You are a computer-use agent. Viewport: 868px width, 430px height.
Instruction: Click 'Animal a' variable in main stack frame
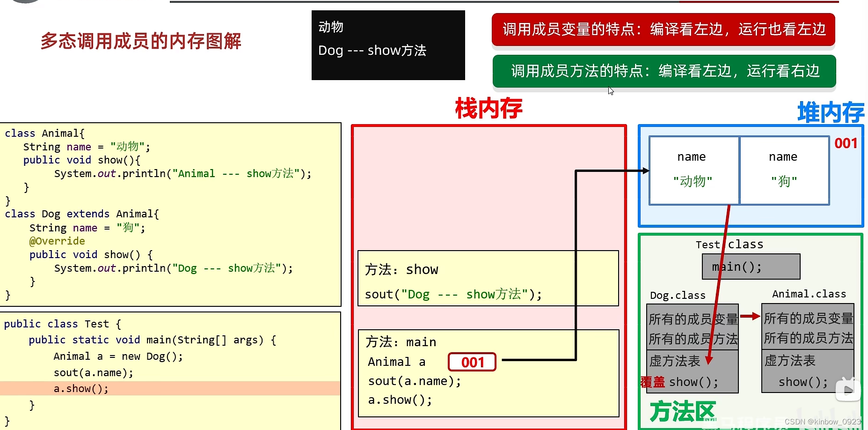397,362
